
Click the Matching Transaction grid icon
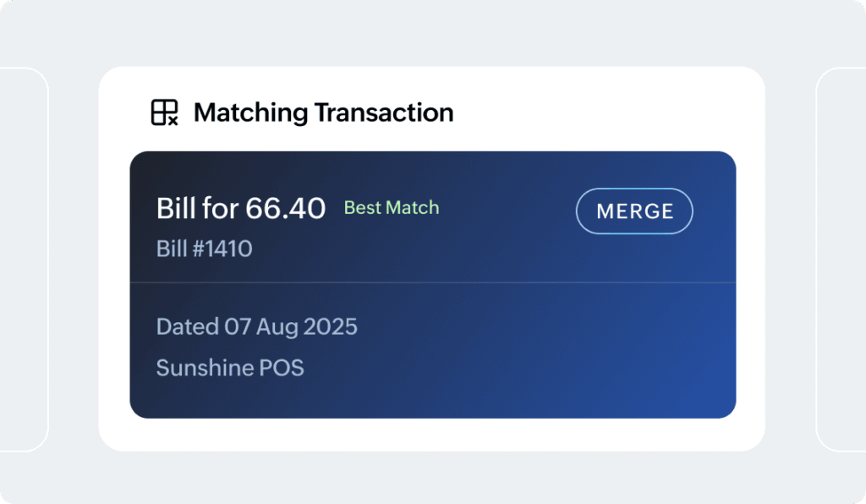[162, 111]
